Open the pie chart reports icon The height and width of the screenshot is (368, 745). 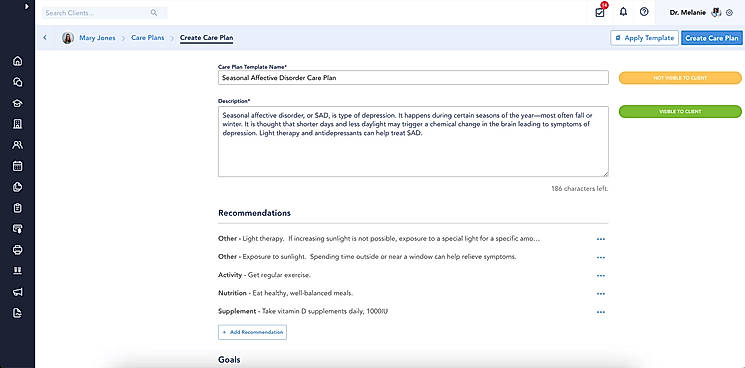click(x=18, y=187)
